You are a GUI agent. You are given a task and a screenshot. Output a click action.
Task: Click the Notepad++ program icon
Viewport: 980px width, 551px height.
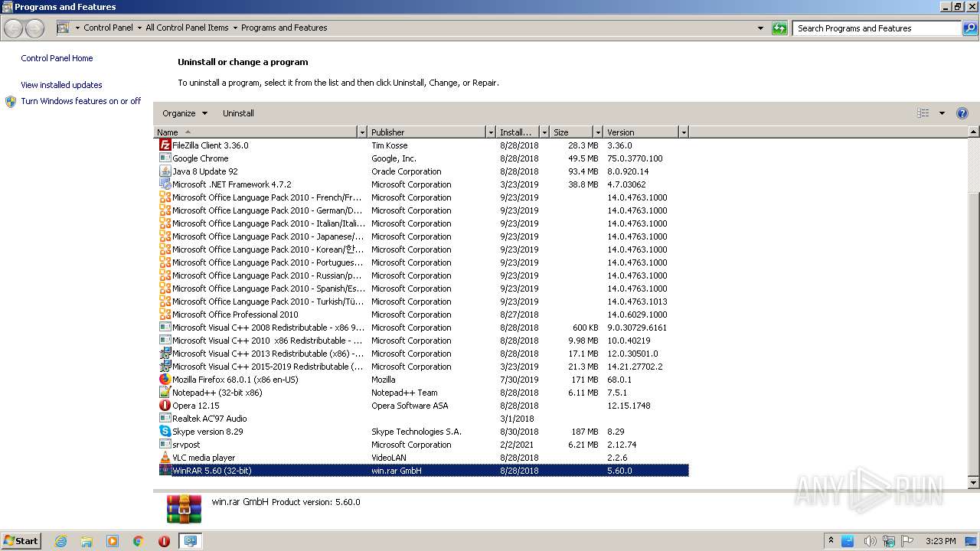pos(165,392)
